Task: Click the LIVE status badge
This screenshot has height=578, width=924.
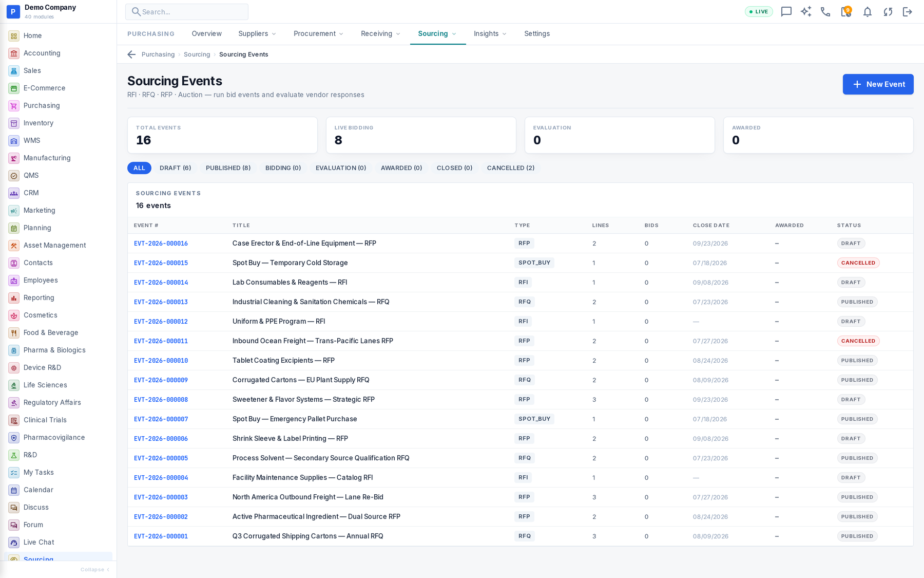Action: coord(759,12)
